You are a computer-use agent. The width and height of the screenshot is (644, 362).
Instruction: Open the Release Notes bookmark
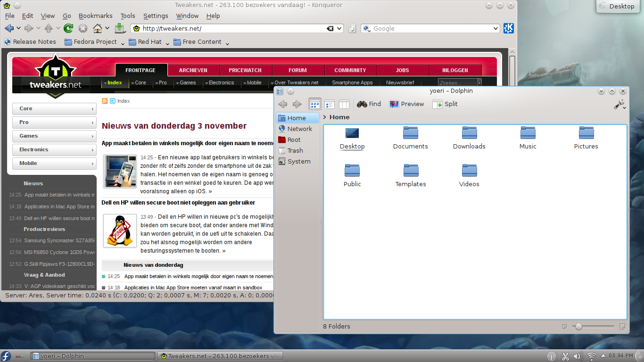click(30, 42)
